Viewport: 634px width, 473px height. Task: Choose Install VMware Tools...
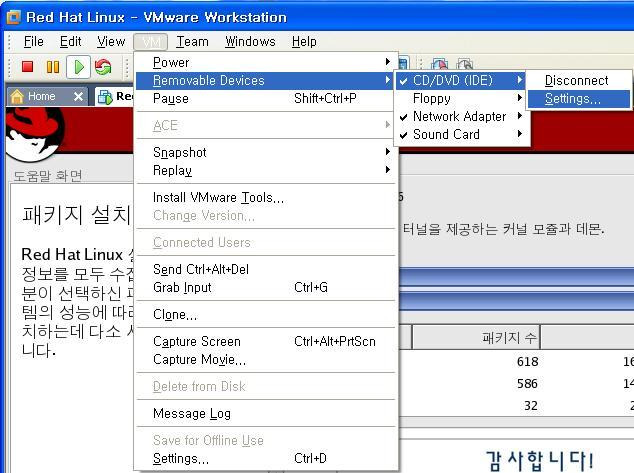coord(265,197)
